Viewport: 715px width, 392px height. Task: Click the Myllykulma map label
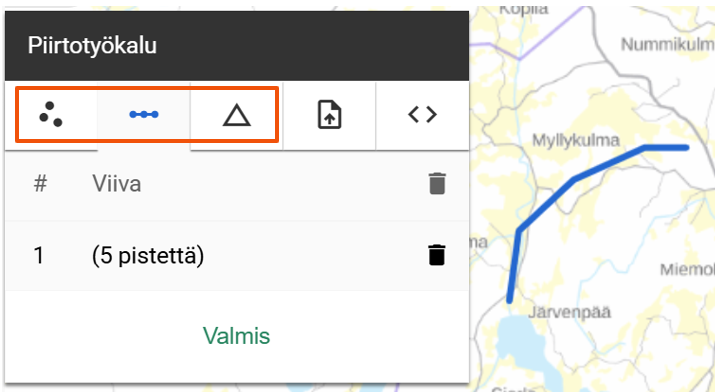click(576, 140)
